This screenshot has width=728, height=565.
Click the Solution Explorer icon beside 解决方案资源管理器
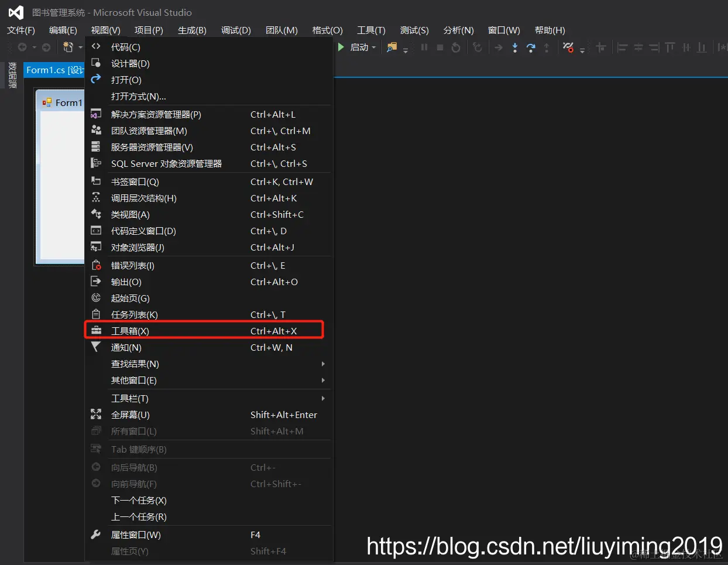click(97, 114)
